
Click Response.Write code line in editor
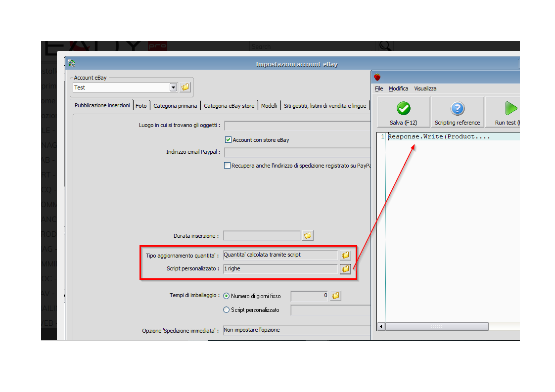(x=439, y=136)
